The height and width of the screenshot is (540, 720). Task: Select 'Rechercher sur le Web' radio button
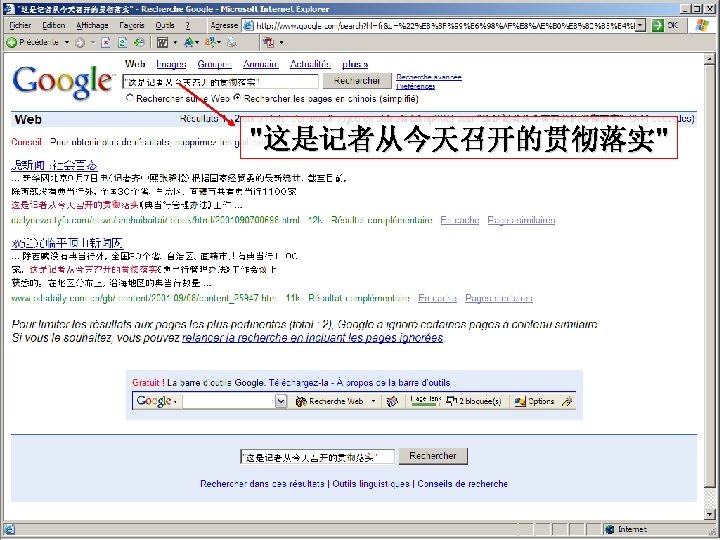click(130, 98)
